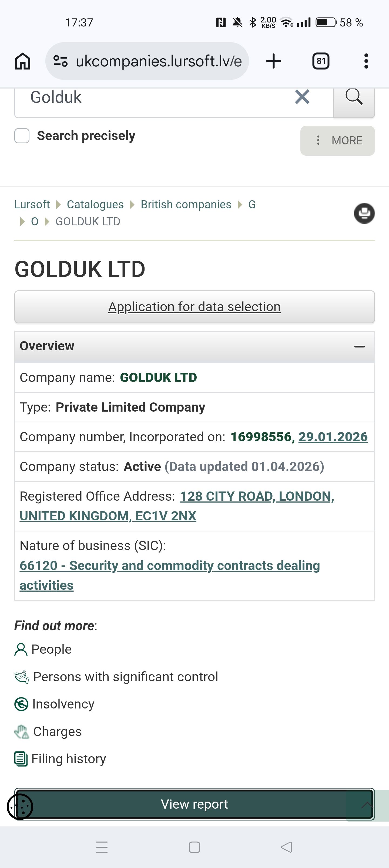389x868 pixels.
Task: Open the tab switcher showing 81 tabs
Action: tap(320, 61)
